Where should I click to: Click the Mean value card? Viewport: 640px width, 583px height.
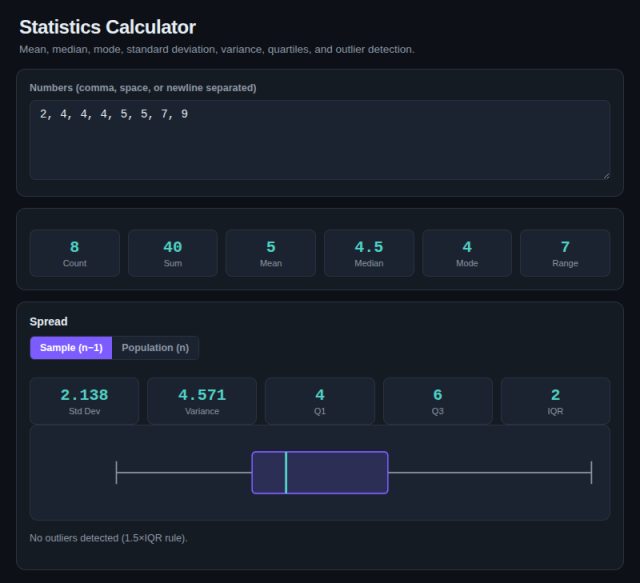(271, 253)
